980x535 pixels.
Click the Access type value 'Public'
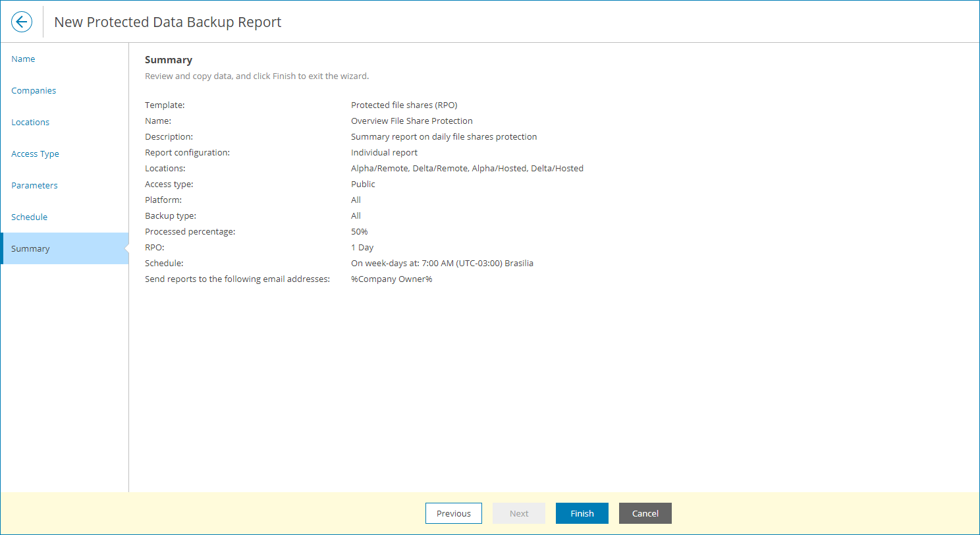[x=363, y=184]
